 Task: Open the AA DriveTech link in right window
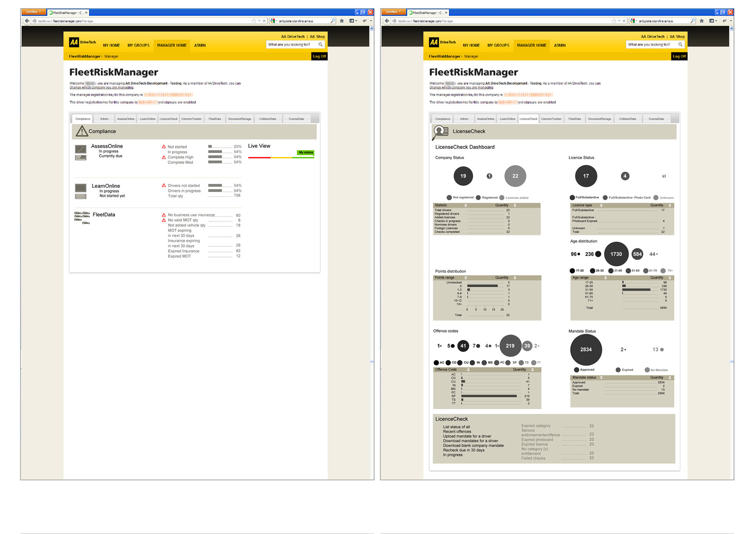click(x=652, y=37)
